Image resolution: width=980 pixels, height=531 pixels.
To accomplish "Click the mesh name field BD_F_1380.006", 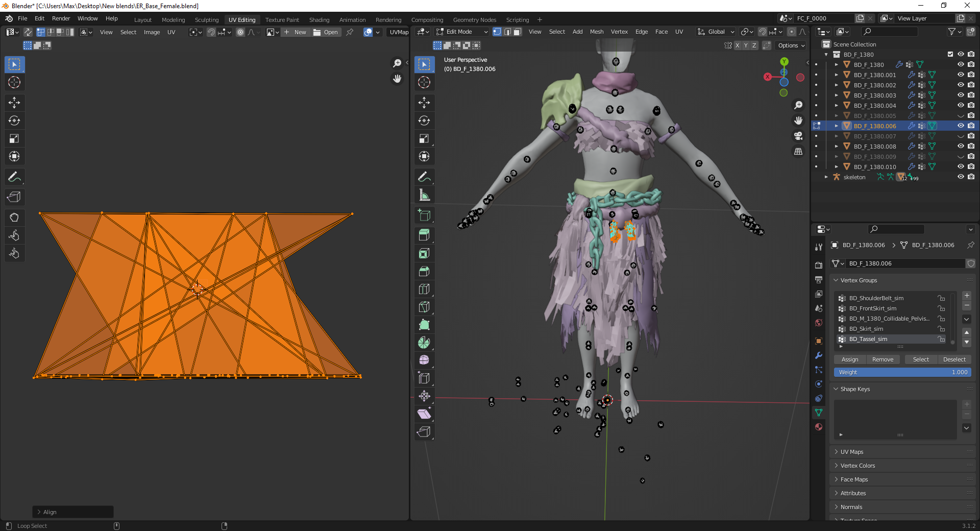I will point(905,263).
